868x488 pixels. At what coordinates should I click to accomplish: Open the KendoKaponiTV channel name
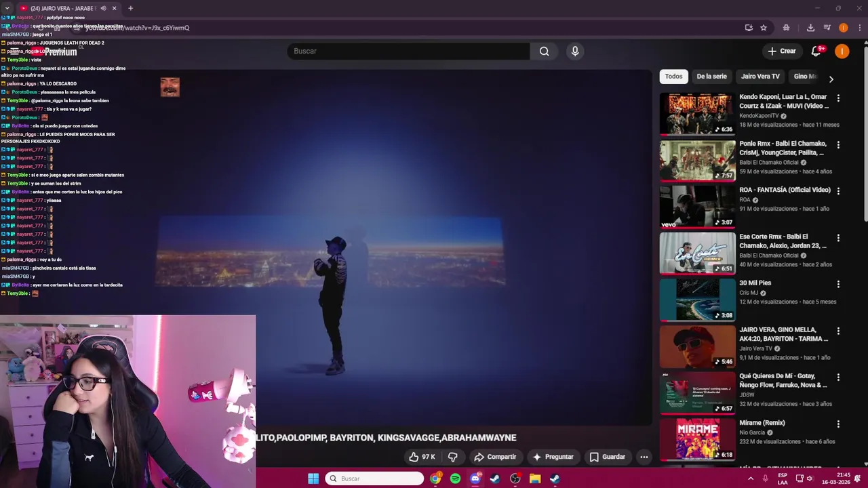pos(759,116)
